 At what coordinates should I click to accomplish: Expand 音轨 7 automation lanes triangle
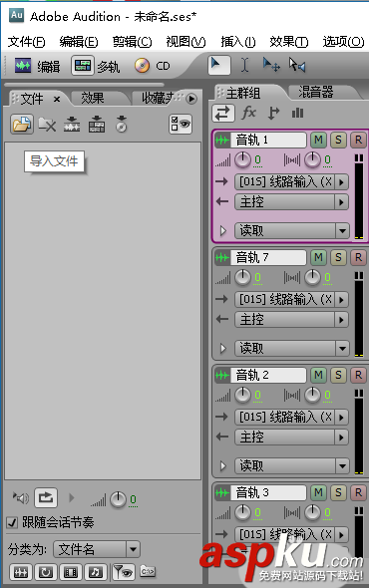pyautogui.click(x=223, y=349)
